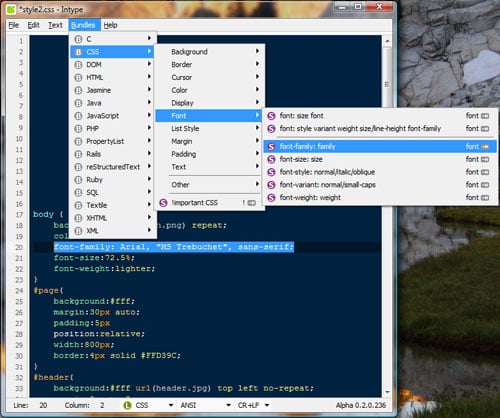Viewport: 500px width, 418px height.
Task: Click the Bundles menu
Action: (83, 25)
